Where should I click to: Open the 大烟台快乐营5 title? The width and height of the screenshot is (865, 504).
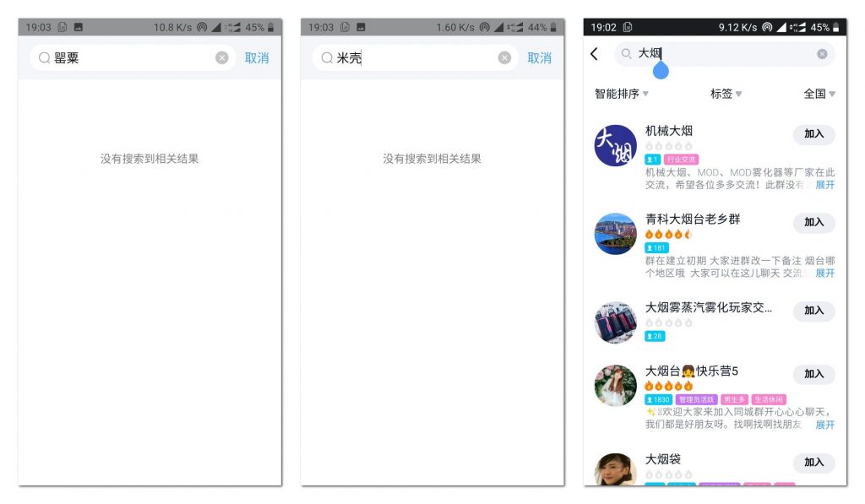pyautogui.click(x=691, y=371)
